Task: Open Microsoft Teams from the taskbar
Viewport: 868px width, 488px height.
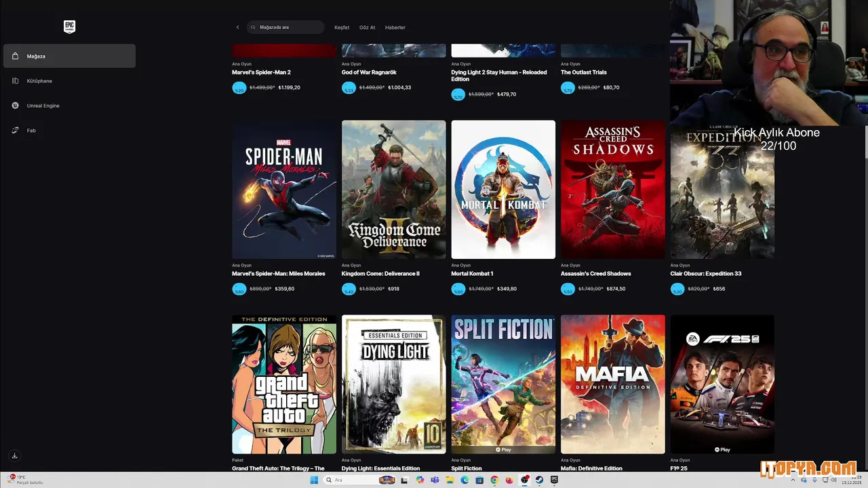Action: click(x=435, y=480)
